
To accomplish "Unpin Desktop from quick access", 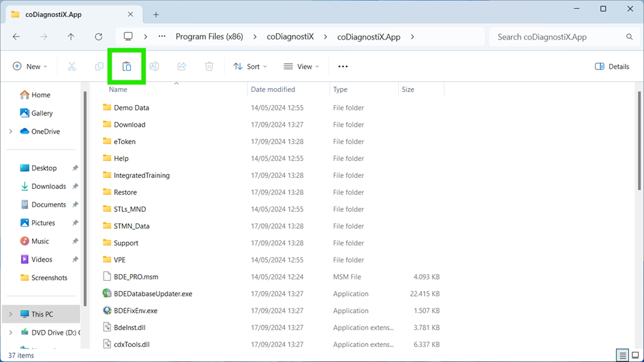I will pyautogui.click(x=75, y=168).
